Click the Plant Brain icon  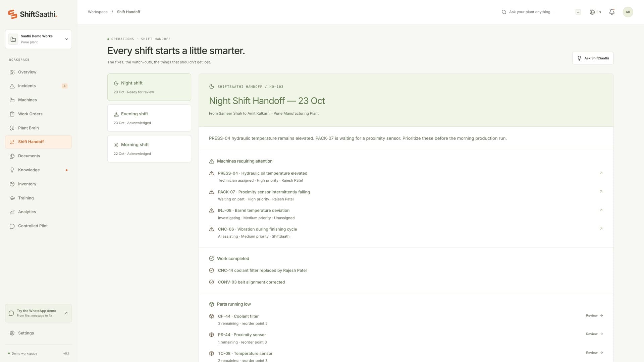click(12, 128)
